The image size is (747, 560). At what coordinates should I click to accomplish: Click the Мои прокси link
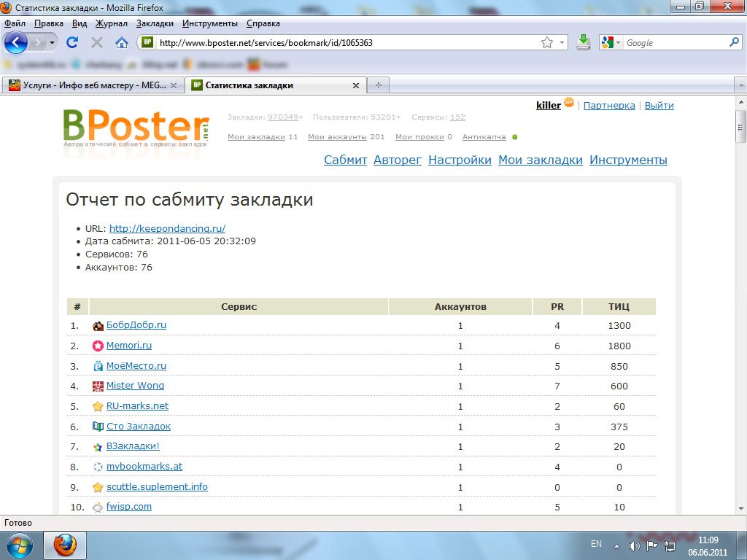[419, 136]
